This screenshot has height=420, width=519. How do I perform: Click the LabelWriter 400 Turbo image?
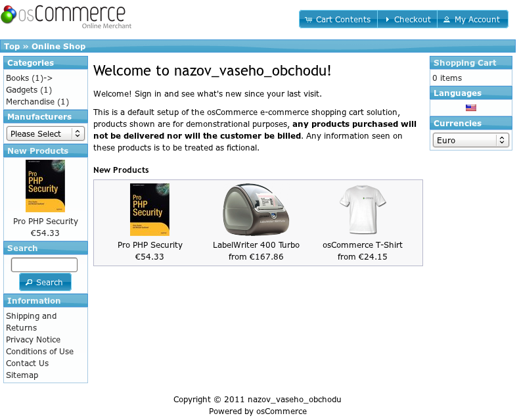pyautogui.click(x=256, y=210)
